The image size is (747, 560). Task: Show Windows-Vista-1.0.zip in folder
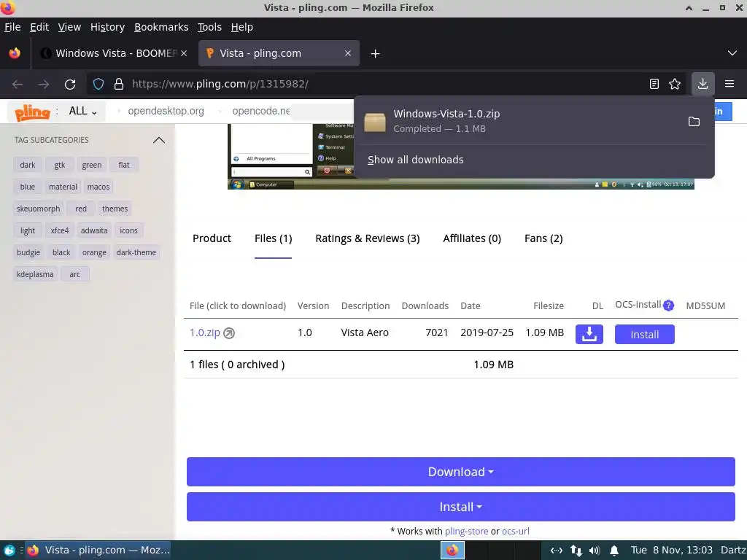[694, 122]
